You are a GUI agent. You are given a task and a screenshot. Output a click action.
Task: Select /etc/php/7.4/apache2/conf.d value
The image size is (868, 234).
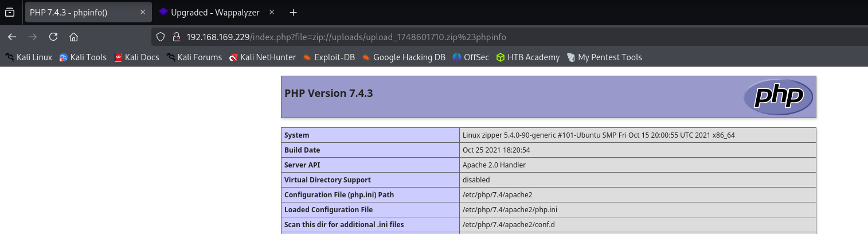coord(509,225)
